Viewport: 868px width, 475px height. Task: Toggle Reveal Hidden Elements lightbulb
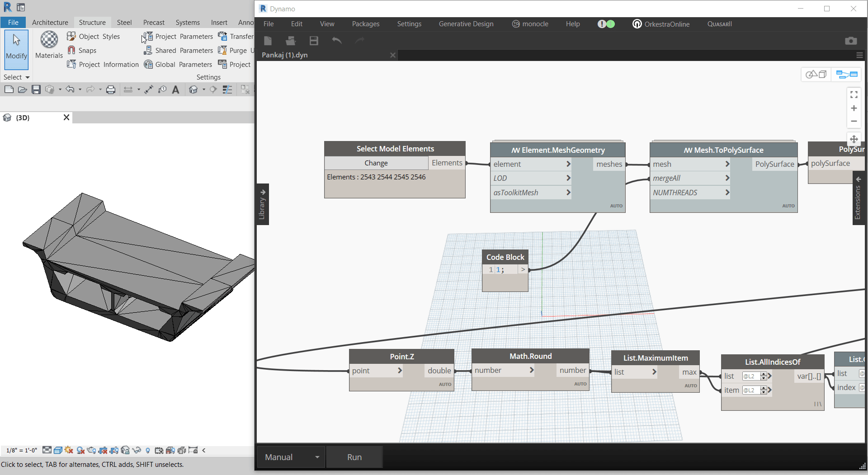tap(148, 450)
